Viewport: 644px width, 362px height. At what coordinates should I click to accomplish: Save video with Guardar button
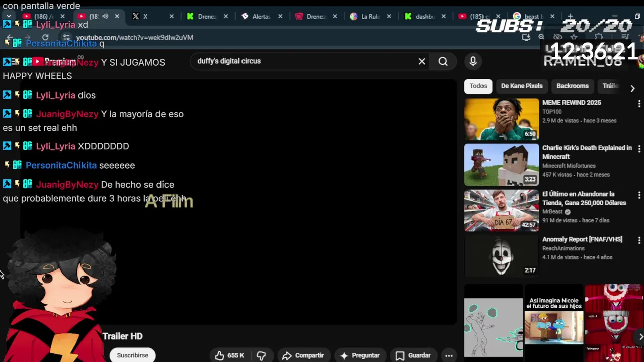click(413, 355)
